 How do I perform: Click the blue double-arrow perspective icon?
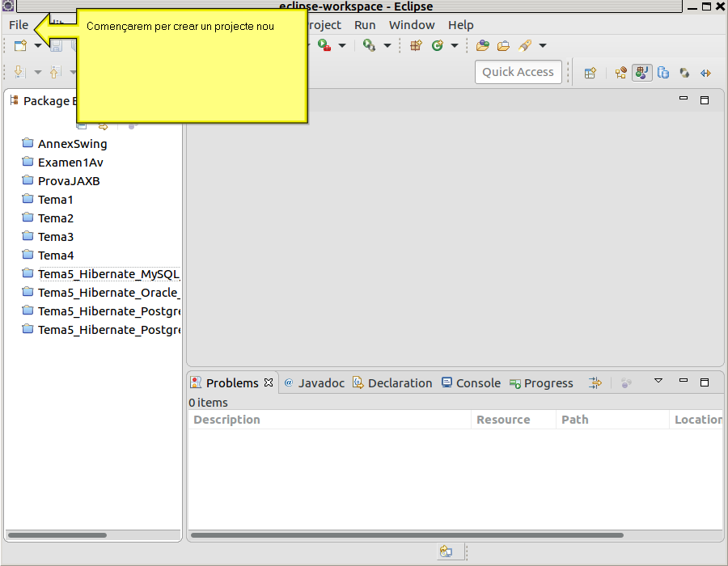(x=705, y=73)
